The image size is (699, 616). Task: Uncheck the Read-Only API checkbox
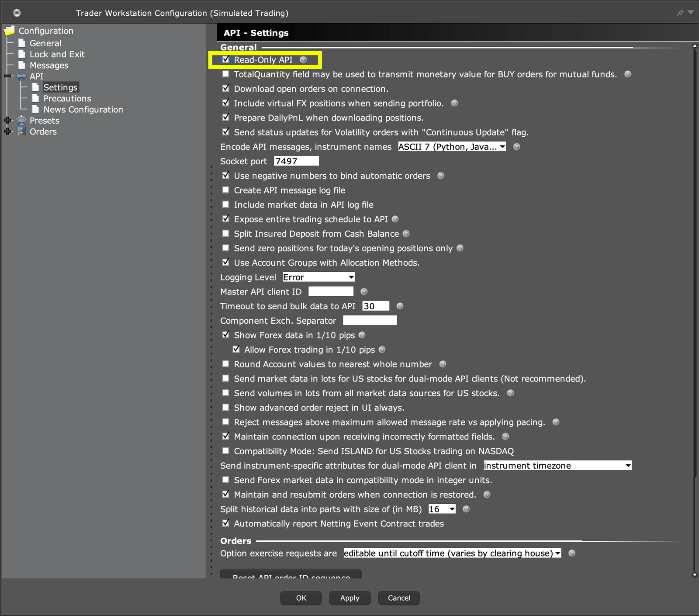[226, 59]
